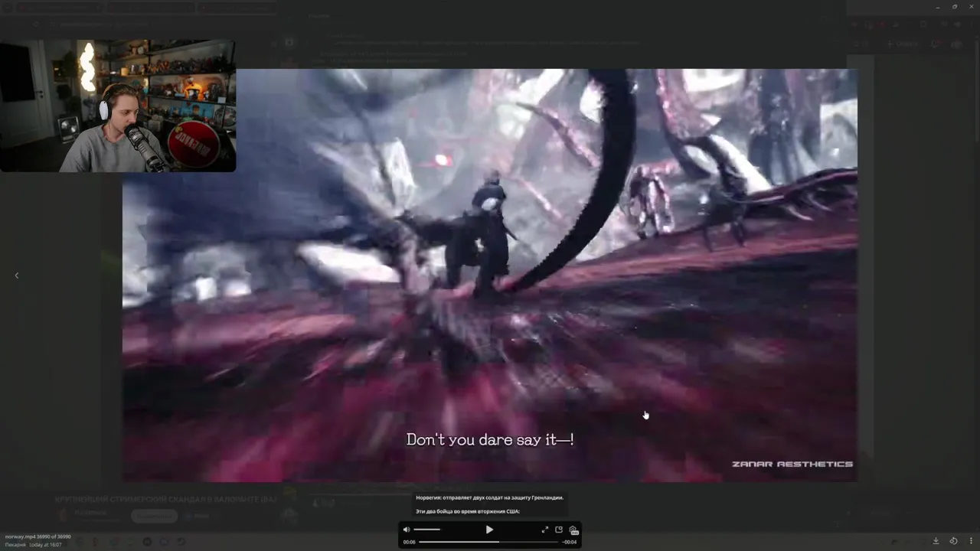Adjust the volume slider in the player
Viewport: 980px width, 551px height.
click(427, 530)
